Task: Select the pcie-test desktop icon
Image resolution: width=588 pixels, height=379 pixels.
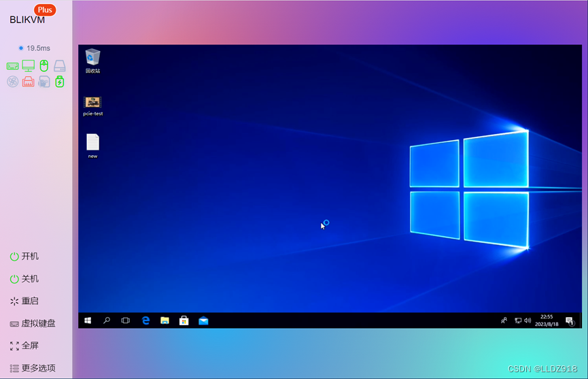Action: [92, 106]
